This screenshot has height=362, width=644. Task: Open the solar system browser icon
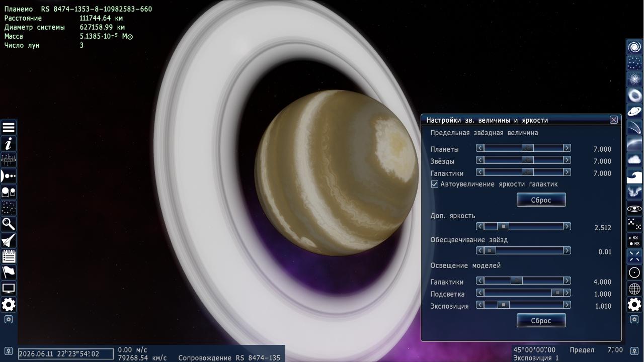(9, 176)
